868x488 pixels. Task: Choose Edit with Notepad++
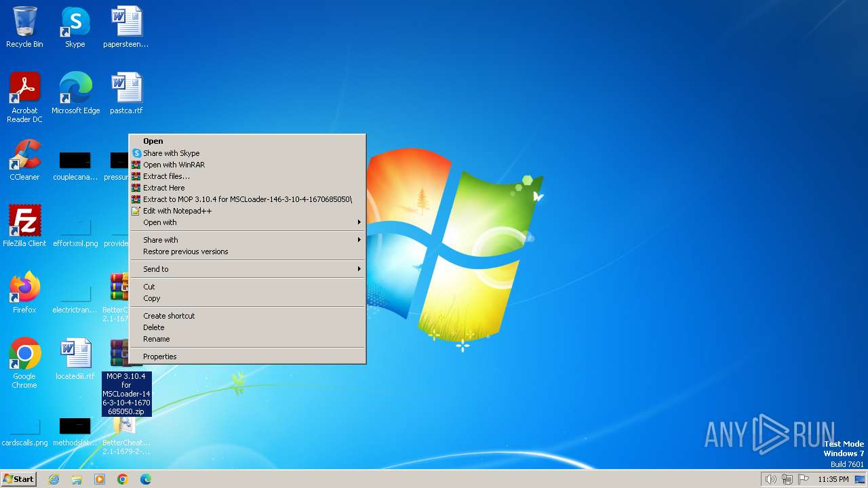click(x=248, y=211)
